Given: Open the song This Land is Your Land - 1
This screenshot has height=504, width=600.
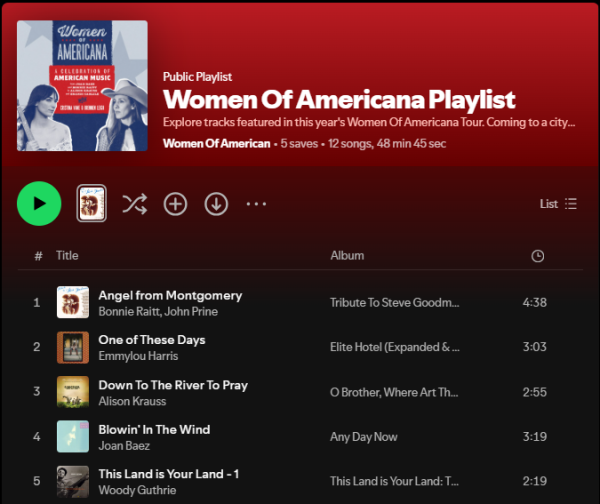Looking at the screenshot, I should point(169,474).
